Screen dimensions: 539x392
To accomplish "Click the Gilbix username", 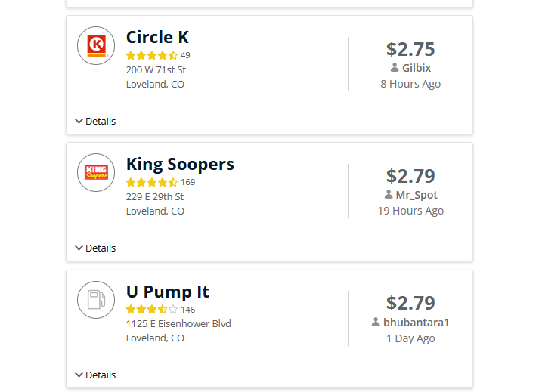I will 417,68.
